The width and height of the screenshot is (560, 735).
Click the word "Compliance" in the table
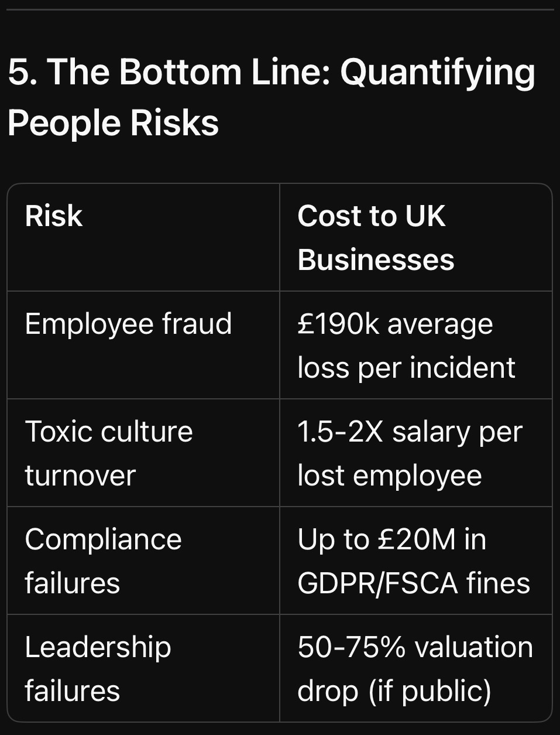(103, 539)
